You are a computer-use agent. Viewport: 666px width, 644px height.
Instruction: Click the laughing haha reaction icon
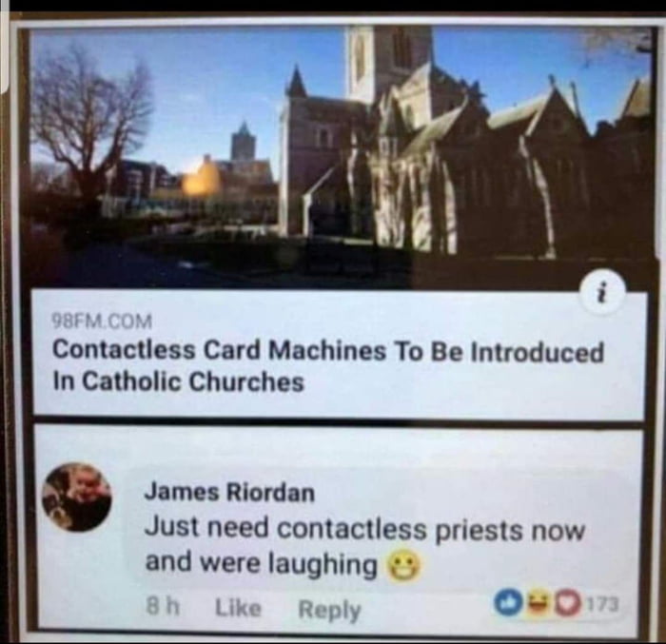538,603
